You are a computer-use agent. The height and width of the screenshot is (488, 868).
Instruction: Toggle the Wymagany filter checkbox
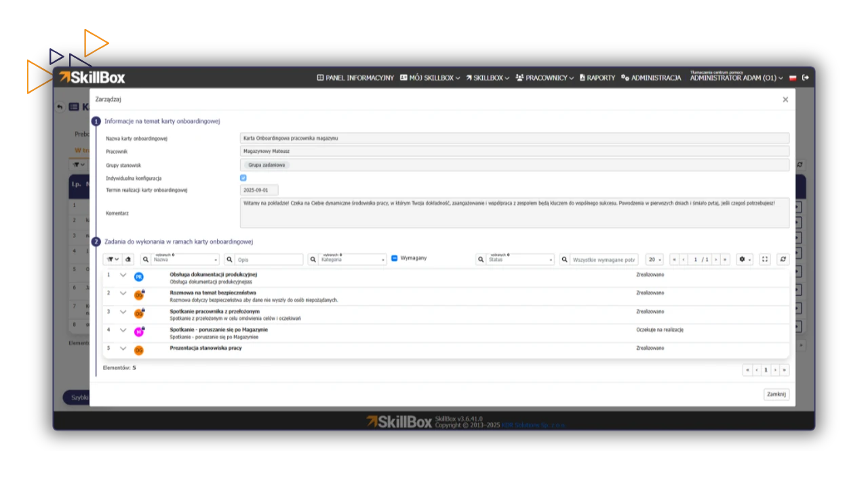(x=395, y=258)
